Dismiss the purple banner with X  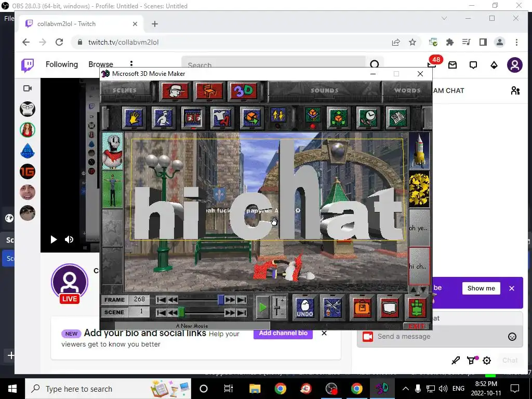512,288
